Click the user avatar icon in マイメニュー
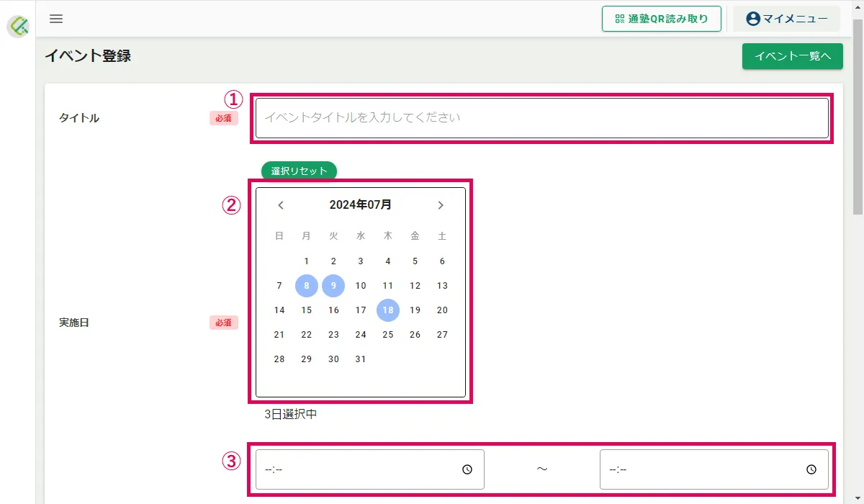864x504 pixels. [753, 19]
